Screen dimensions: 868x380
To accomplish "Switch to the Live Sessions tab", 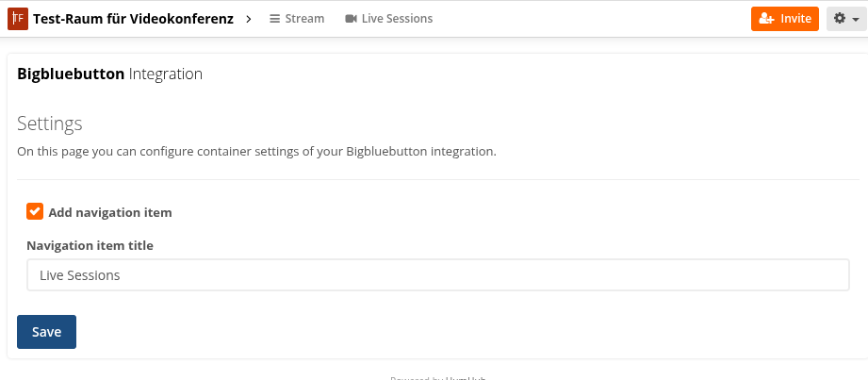I will point(388,19).
